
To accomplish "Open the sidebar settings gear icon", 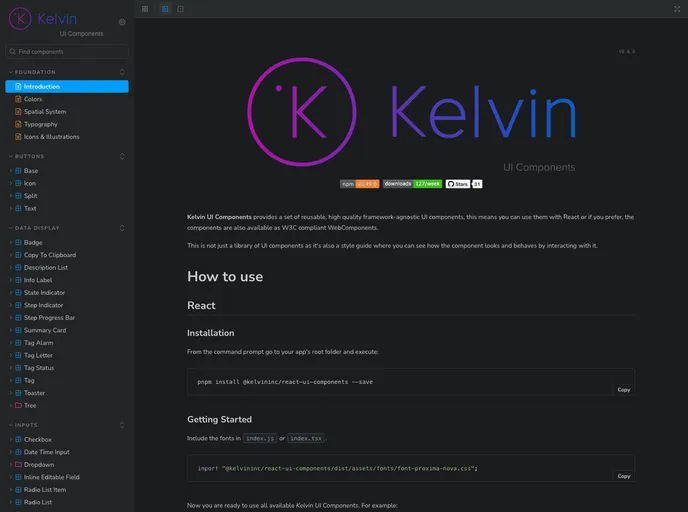I will pyautogui.click(x=122, y=22).
